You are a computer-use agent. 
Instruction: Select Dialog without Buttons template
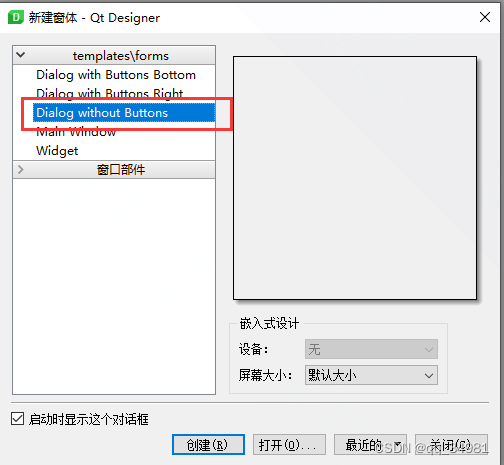coord(124,113)
